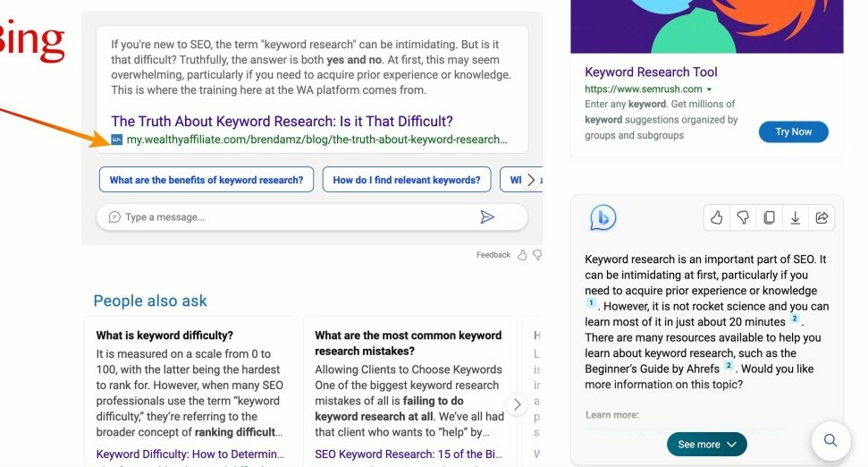This screenshot has width=868, height=467.
Task: Open semrush.com URL dropdown arrow
Action: pyautogui.click(x=709, y=90)
